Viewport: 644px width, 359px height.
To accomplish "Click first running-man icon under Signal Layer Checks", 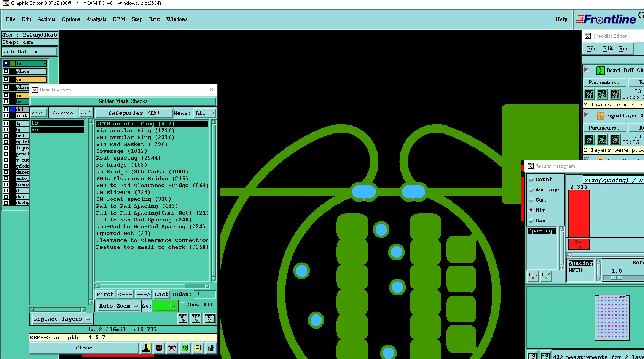I will click(590, 139).
